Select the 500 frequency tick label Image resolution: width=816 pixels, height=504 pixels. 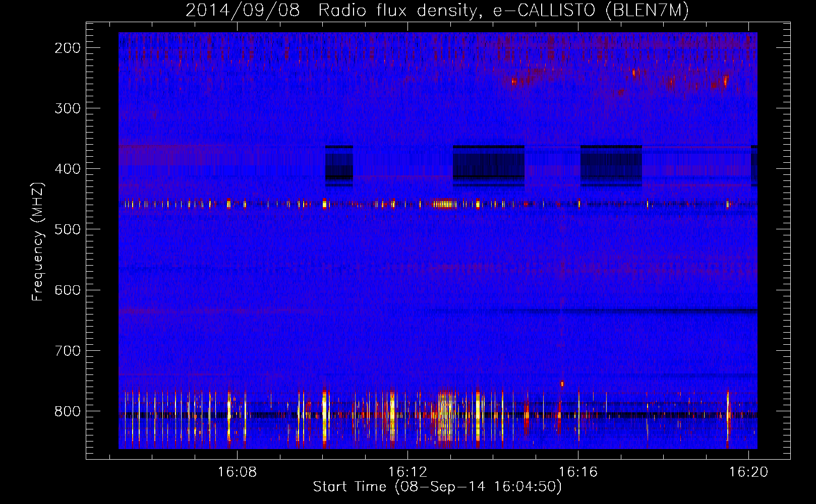tap(68, 229)
